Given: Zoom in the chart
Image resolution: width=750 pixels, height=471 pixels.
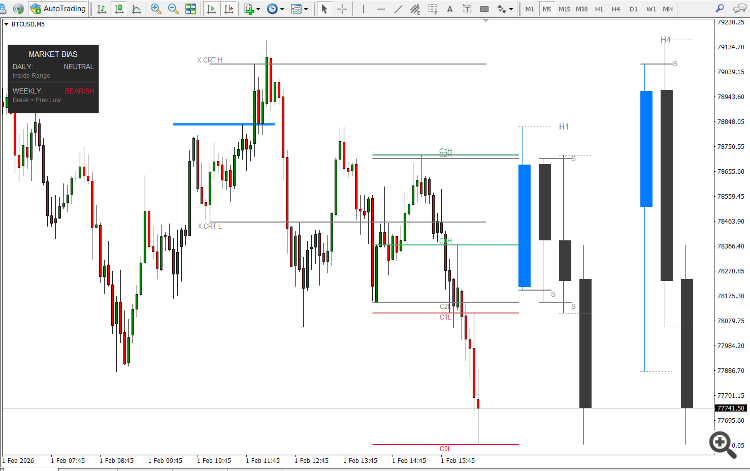Looking at the screenshot, I should [x=156, y=9].
